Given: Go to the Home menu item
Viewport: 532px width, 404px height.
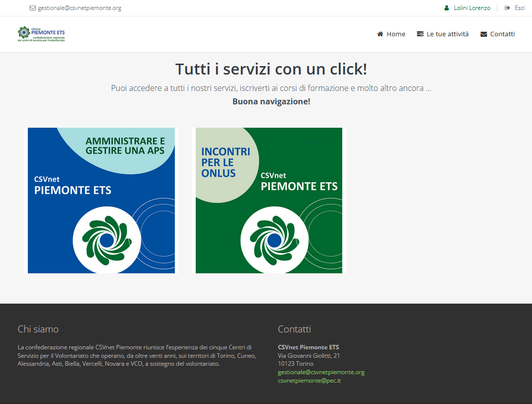Looking at the screenshot, I should [395, 34].
